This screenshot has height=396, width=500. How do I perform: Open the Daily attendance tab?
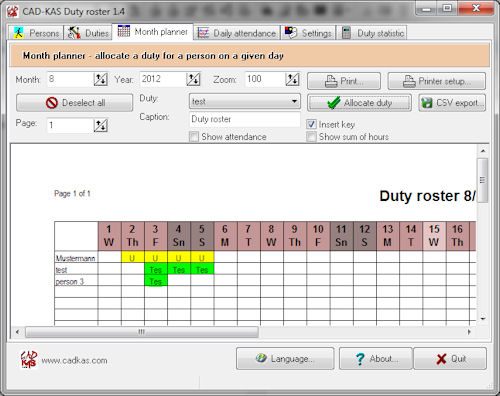coord(237,33)
